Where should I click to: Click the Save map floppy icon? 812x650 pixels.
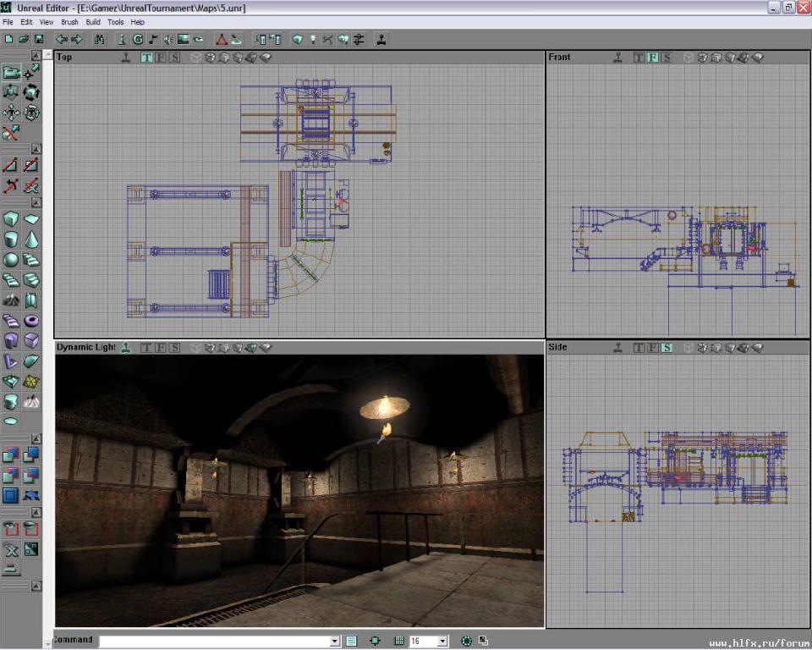38,39
